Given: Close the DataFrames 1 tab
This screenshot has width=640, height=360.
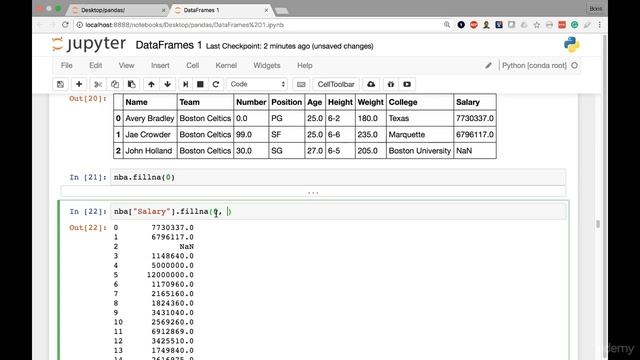Looking at the screenshot, I should 267,10.
